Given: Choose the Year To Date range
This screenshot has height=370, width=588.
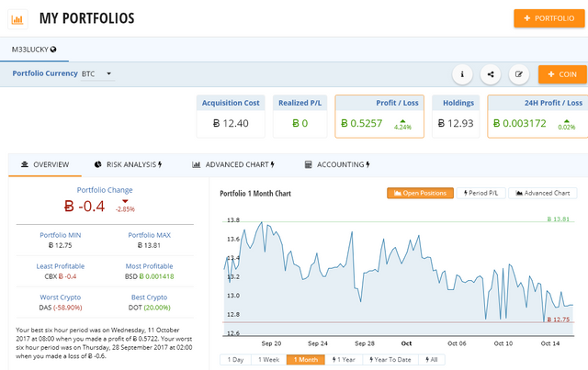Looking at the screenshot, I should click(390, 360).
